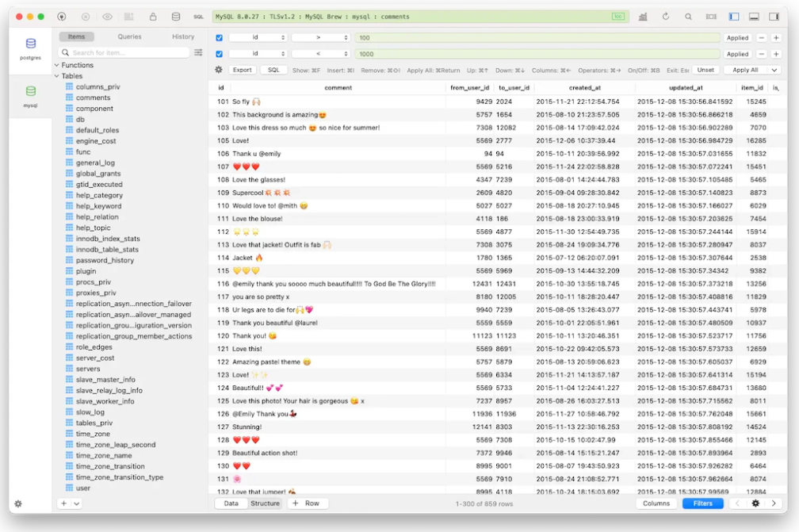799x532 pixels.
Task: Open filter settings gear beside Export
Action: tap(219, 70)
